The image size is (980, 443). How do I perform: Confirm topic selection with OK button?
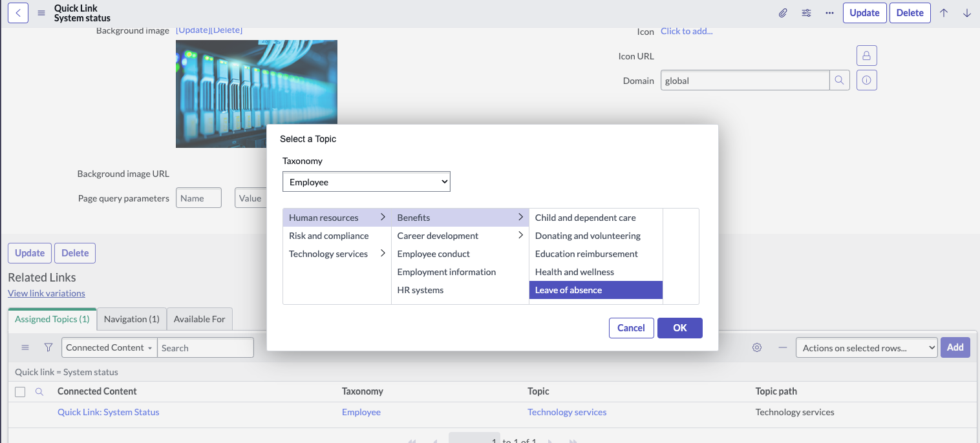click(680, 328)
